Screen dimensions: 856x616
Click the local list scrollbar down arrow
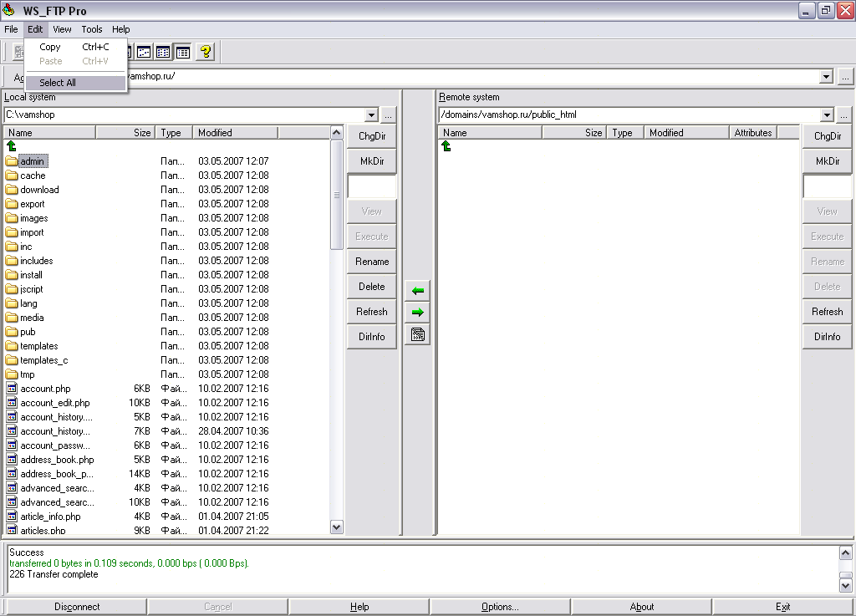pos(337,527)
